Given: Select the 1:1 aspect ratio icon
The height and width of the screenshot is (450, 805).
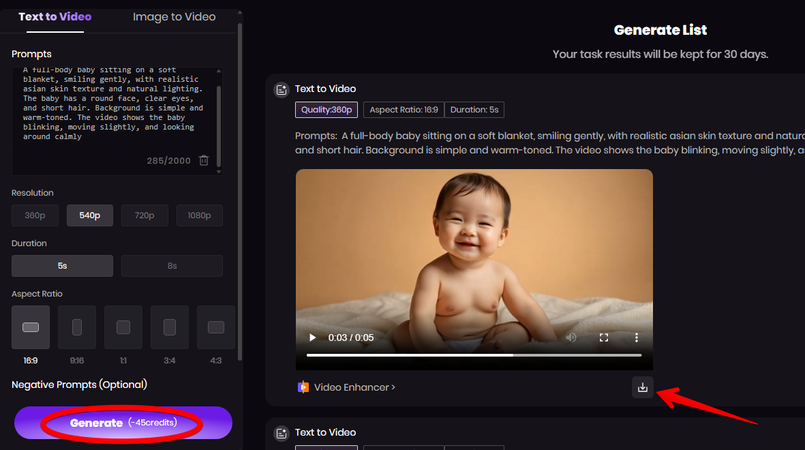Looking at the screenshot, I should 123,327.
